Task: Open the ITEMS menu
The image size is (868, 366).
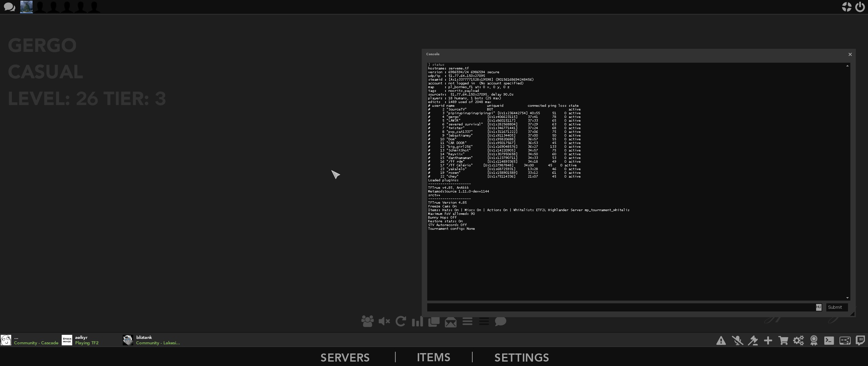Action: (433, 358)
